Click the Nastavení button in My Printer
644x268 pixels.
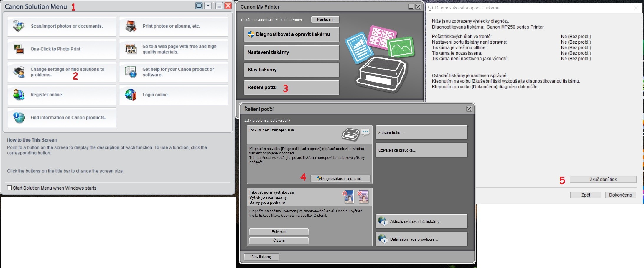(x=325, y=19)
